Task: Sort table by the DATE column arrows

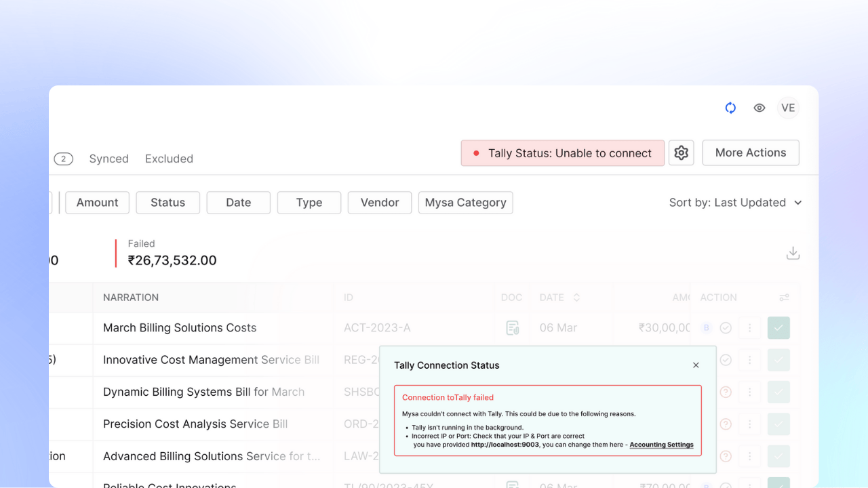Action: pyautogui.click(x=576, y=298)
